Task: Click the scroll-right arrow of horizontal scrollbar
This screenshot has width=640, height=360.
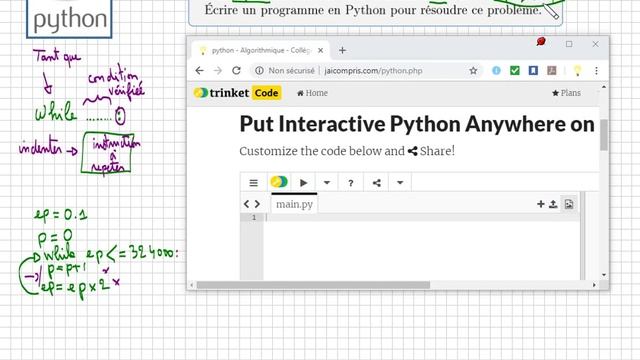Action: point(594,285)
